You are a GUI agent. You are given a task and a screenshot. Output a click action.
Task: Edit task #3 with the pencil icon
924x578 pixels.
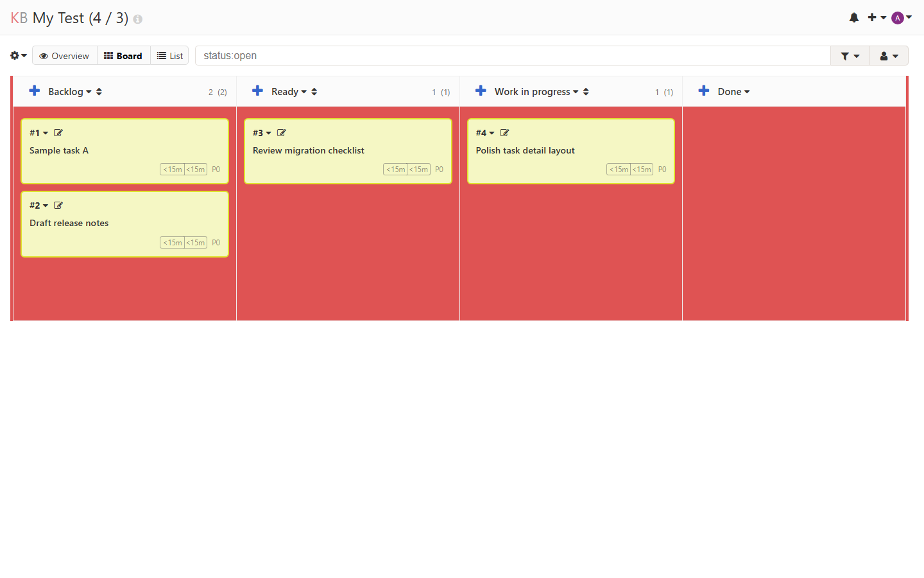click(282, 133)
